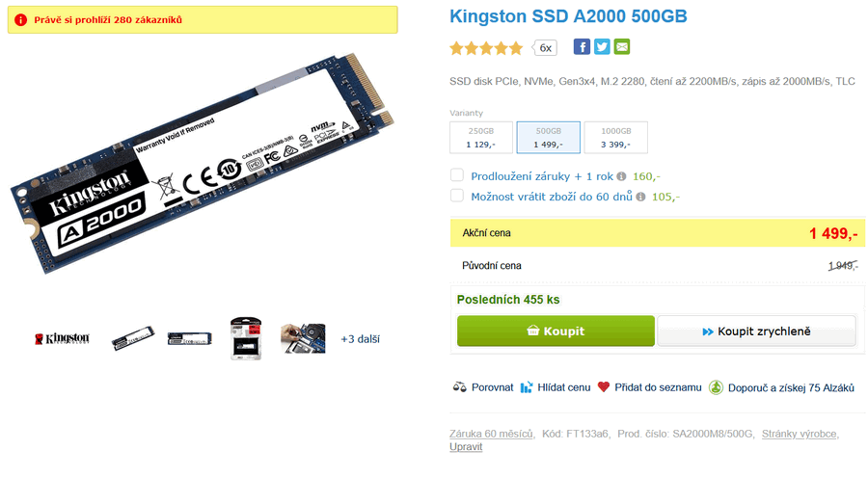Screen dimensions: 868x477
Task: Choose the 500GB variant option
Action: [x=548, y=137]
